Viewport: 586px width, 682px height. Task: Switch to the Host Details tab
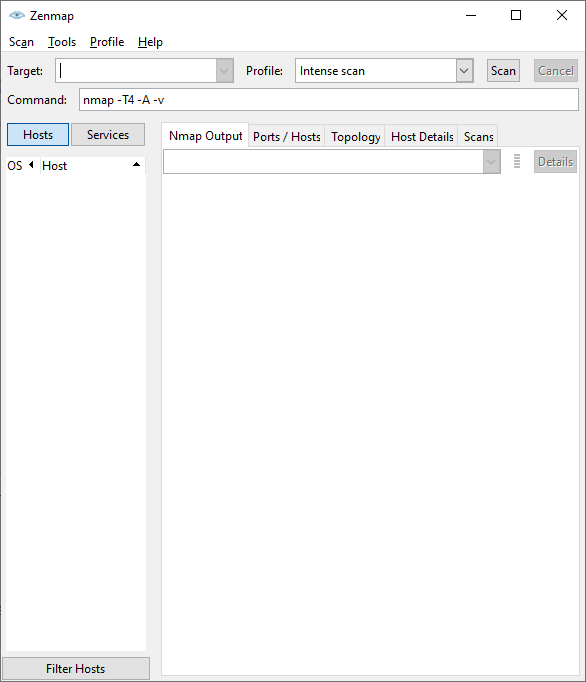click(x=422, y=137)
